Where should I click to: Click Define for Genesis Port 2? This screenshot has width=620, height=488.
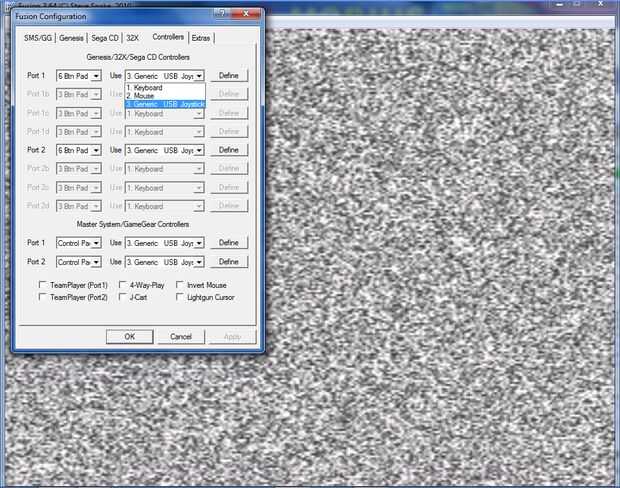coord(229,150)
